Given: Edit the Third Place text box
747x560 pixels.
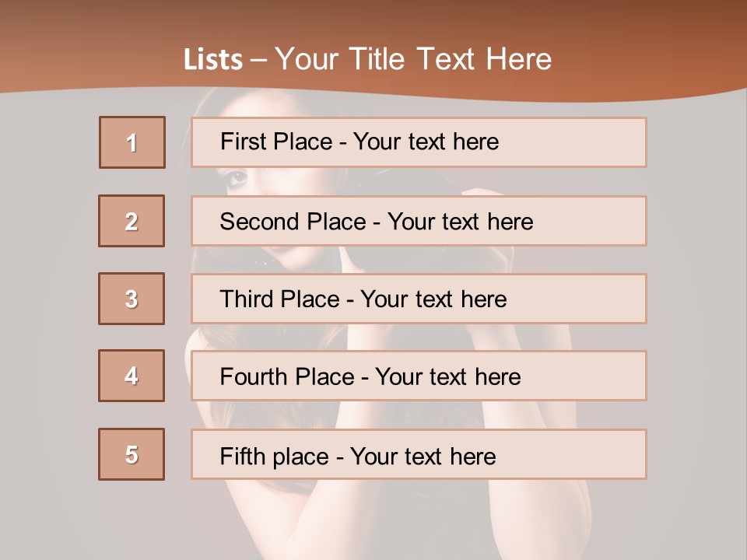Looking at the screenshot, I should click(x=419, y=299).
